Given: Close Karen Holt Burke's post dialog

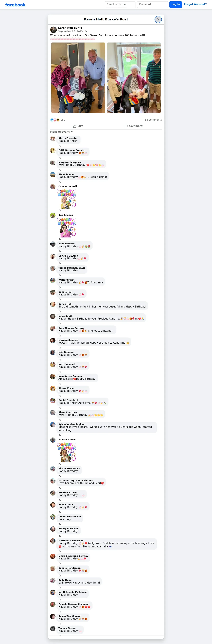Looking at the screenshot, I should point(158,19).
